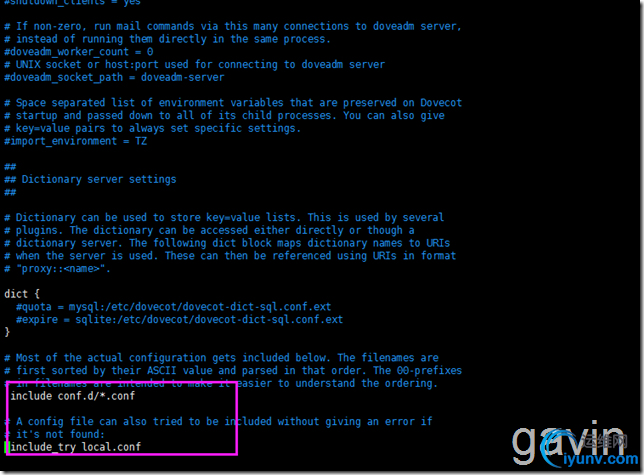Click 'If non-zero, run mail commands' comment
The height and width of the screenshot is (475, 644).
coord(233,26)
